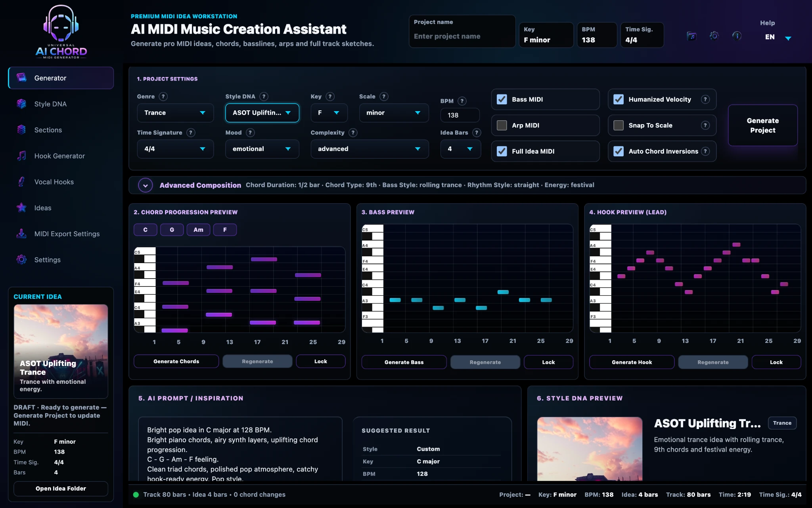This screenshot has width=812, height=508.
Task: Click the music folder icon in header
Action: [691, 36]
